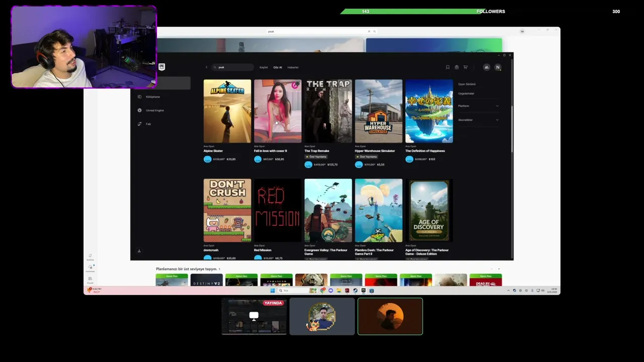Viewport: 644px width, 362px height.
Task: Select the pixel-cat avatar participant tile
Action: pyautogui.click(x=322, y=316)
